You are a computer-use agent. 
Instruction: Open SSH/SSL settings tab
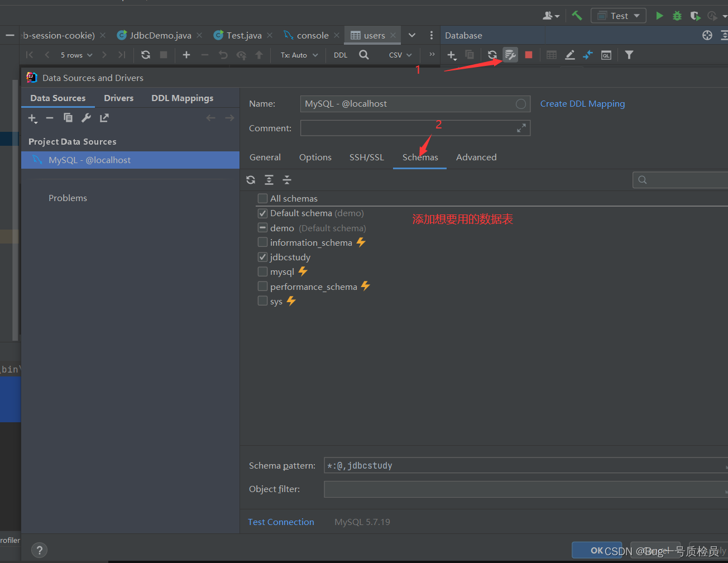click(x=367, y=158)
